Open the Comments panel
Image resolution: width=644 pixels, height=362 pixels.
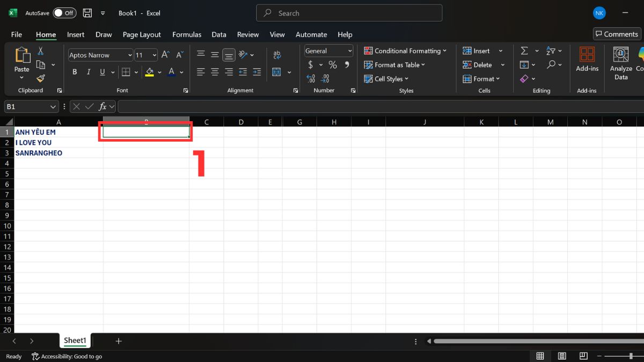[x=616, y=33]
